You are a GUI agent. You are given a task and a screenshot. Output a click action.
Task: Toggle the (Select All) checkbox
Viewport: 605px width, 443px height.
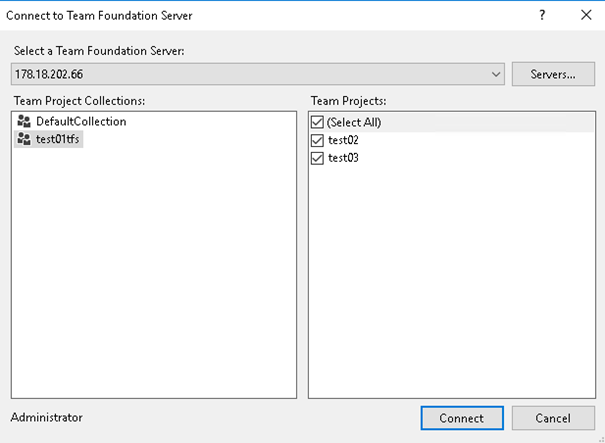[318, 122]
